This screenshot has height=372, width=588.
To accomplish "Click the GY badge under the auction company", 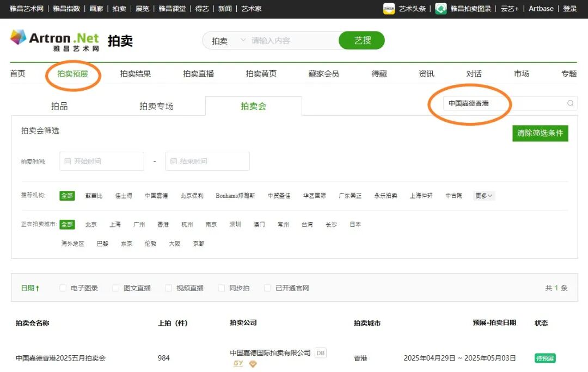I will point(238,363).
